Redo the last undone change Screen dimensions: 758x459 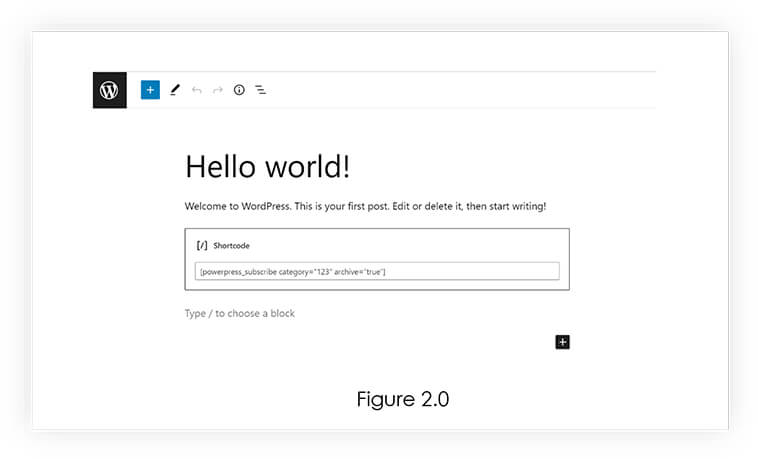[x=218, y=90]
